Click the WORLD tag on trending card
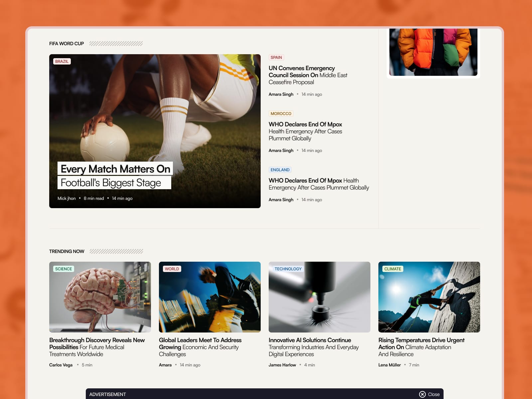This screenshot has height=399, width=532. click(172, 269)
